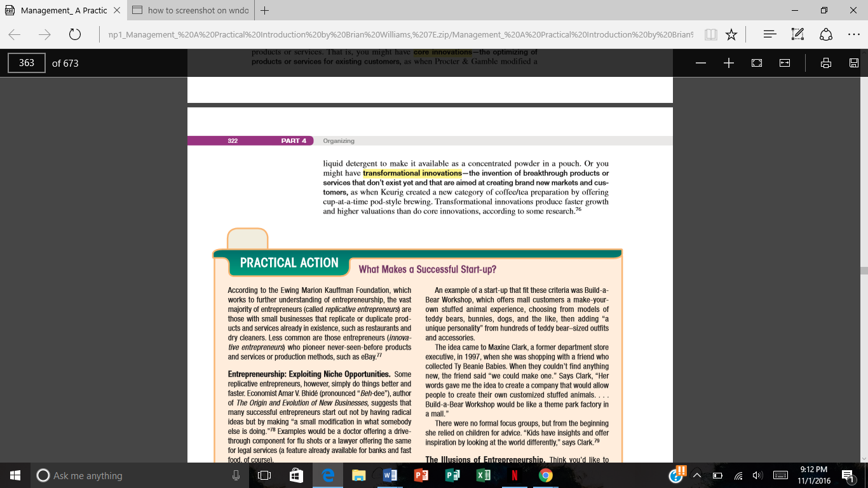868x488 pixels.
Task: Click the vertical scrollbar thumb
Action: pos(863,271)
